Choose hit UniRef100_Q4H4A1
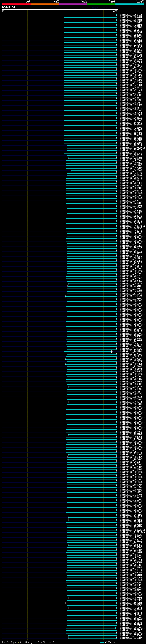This screenshot has width=146, height=644. [x=131, y=210]
